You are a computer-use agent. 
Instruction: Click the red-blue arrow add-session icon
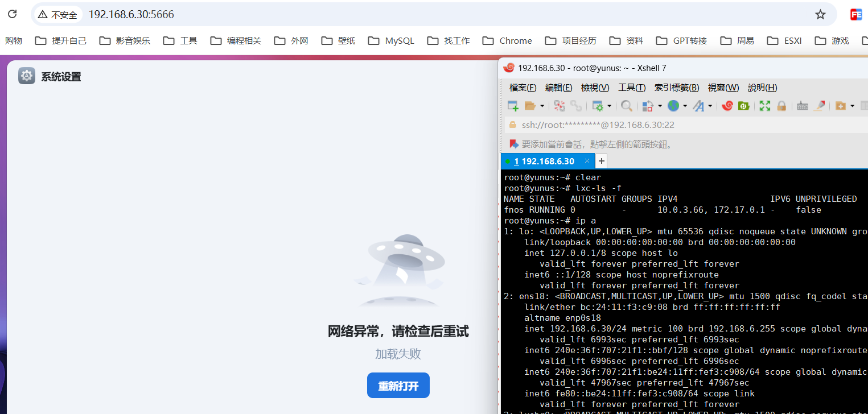click(514, 144)
